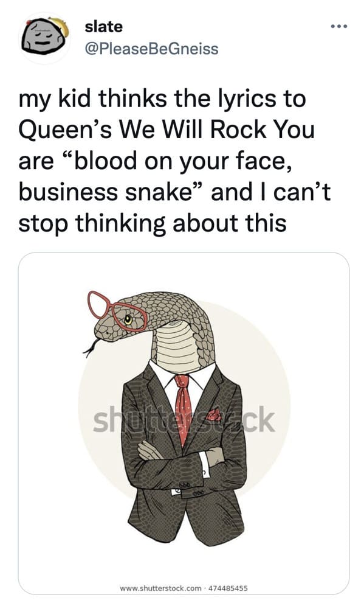Click the red pocket square on the suit

tap(213, 414)
